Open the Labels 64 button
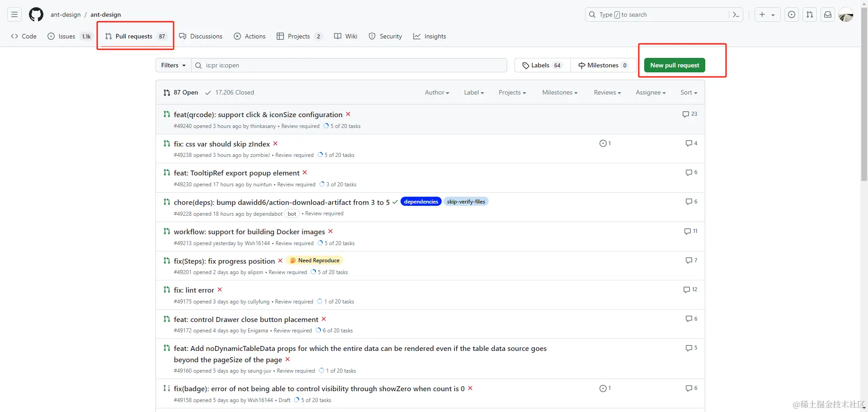Image resolution: width=868 pixels, height=412 pixels. tap(542, 65)
